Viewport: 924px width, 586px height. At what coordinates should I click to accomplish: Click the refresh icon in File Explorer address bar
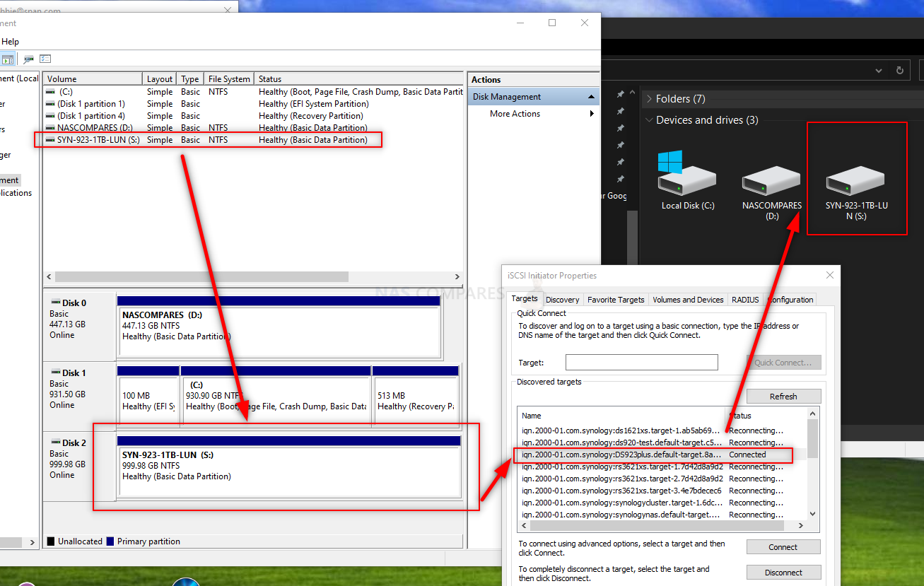pyautogui.click(x=899, y=71)
